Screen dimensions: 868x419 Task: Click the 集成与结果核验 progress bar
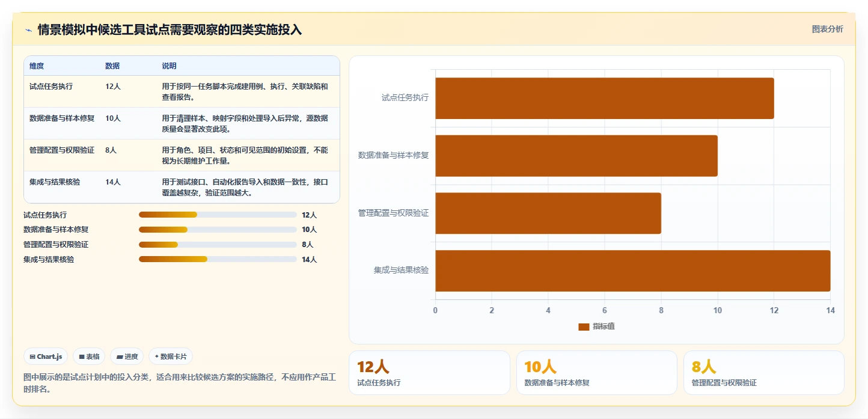point(218,259)
